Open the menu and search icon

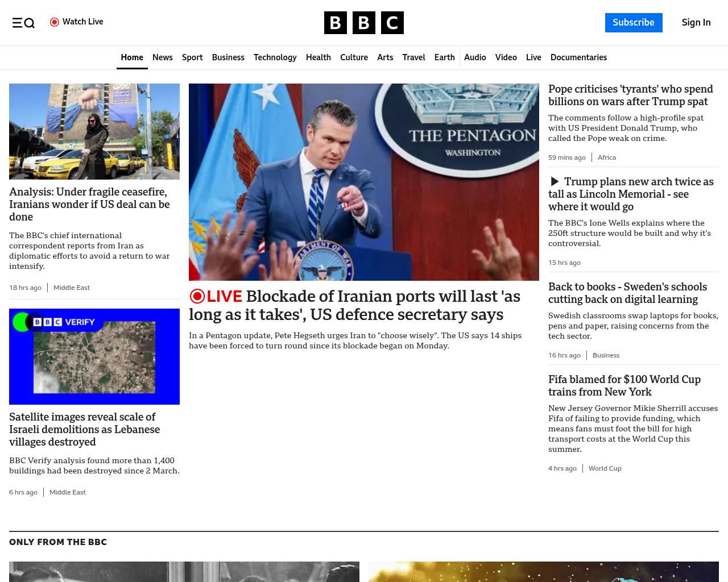[23, 23]
